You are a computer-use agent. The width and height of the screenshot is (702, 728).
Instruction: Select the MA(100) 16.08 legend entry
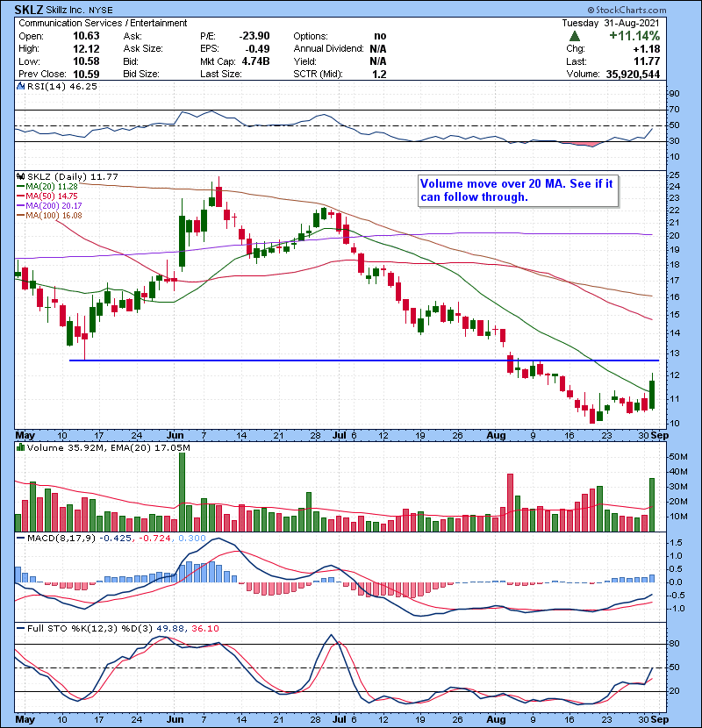click(49, 216)
